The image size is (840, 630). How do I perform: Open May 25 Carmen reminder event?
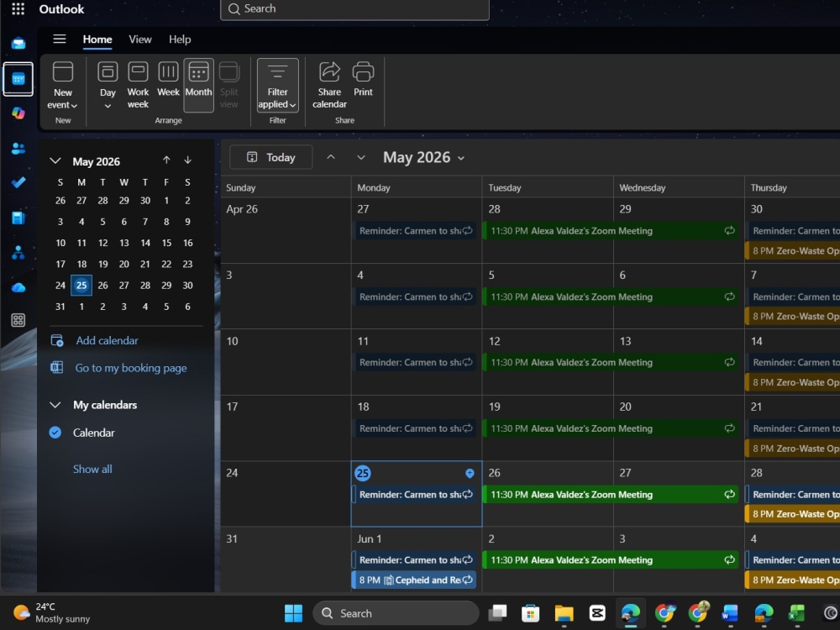pos(415,495)
